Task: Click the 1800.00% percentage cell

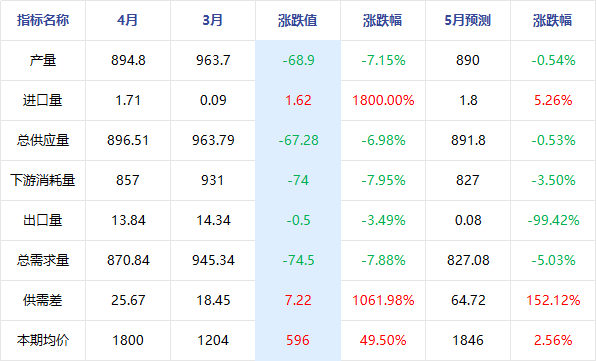Action: coord(383,100)
